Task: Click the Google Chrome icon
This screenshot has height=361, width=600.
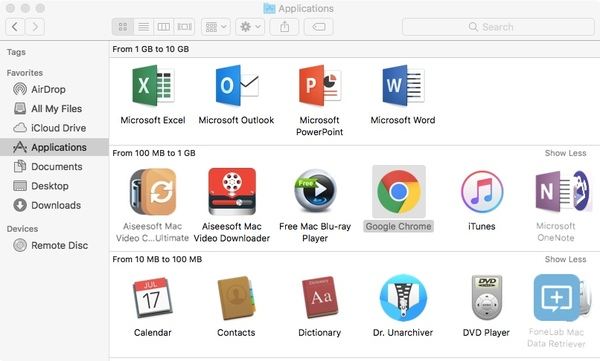Action: point(399,191)
